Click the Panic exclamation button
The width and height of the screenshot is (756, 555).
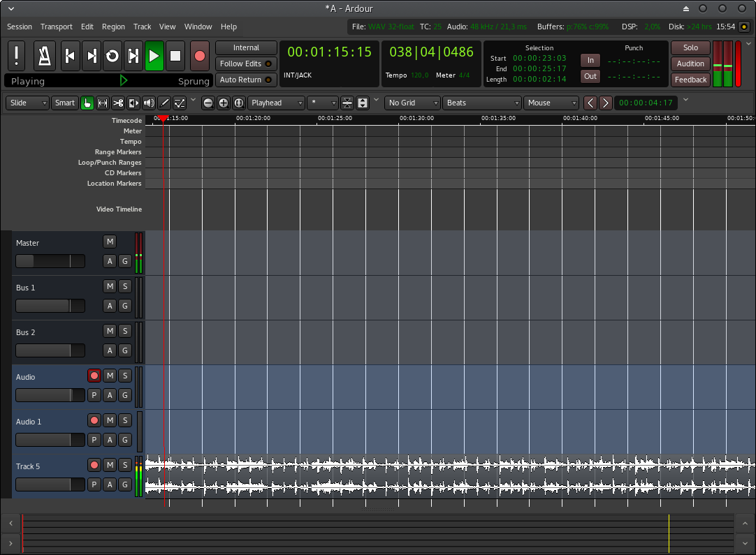17,56
